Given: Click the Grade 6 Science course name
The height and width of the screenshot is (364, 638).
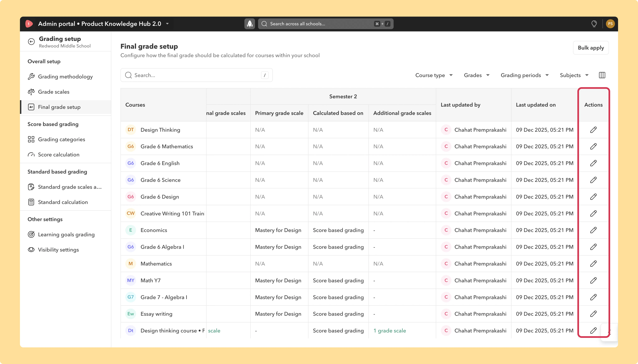Looking at the screenshot, I should click(x=160, y=180).
